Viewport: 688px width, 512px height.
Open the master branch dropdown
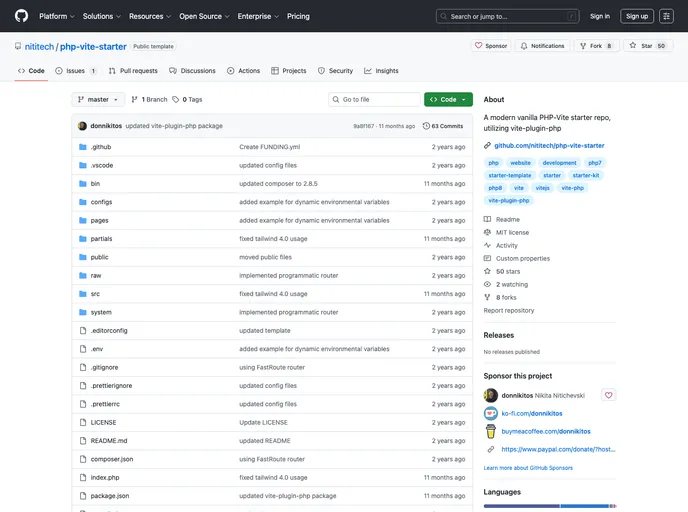click(98, 100)
